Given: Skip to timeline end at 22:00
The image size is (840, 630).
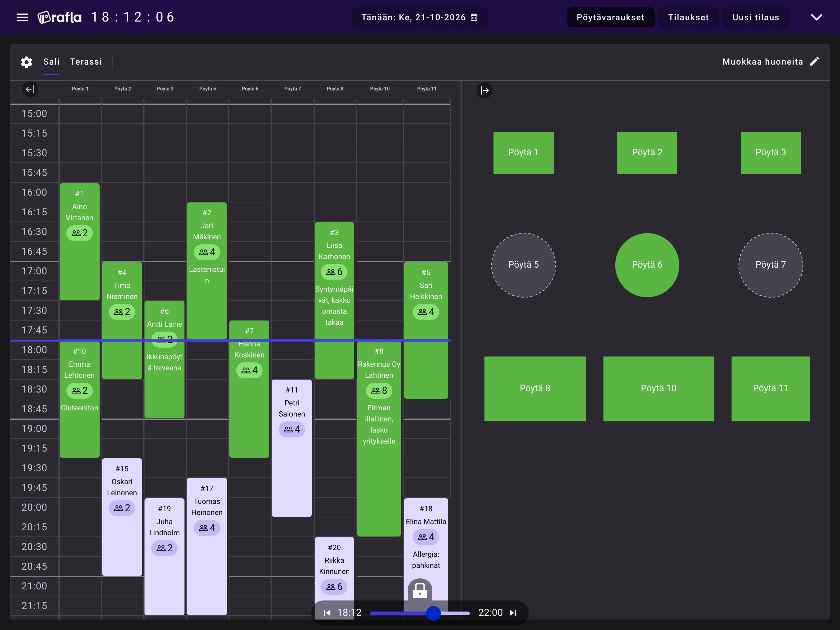Looking at the screenshot, I should (x=513, y=612).
